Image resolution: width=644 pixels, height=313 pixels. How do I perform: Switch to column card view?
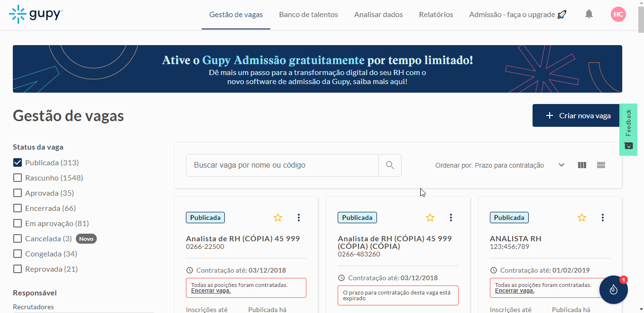(x=582, y=165)
